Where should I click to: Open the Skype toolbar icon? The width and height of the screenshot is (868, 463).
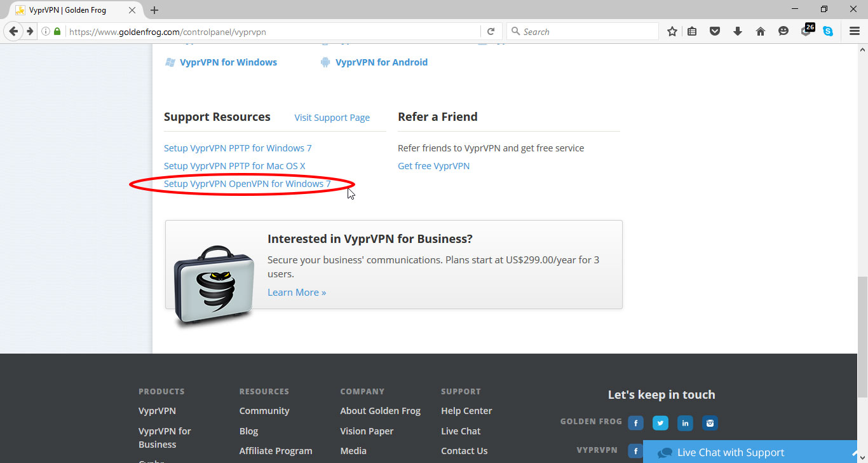(828, 31)
